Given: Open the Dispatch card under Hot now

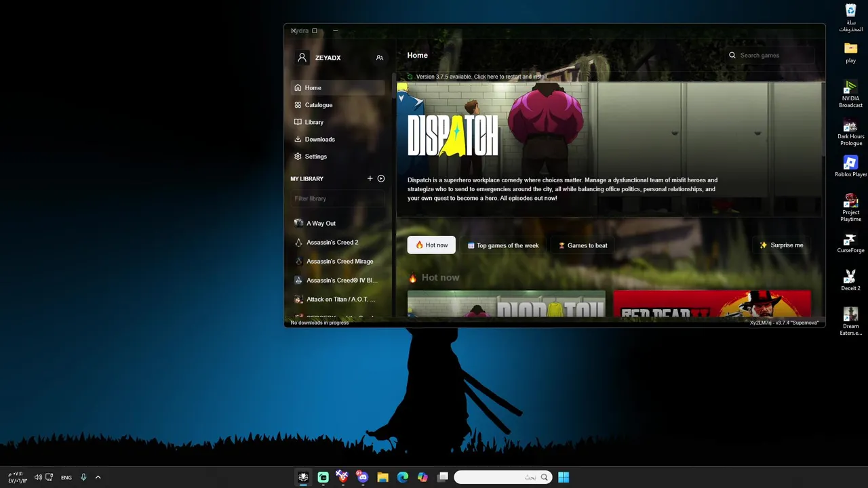Looking at the screenshot, I should point(506,304).
